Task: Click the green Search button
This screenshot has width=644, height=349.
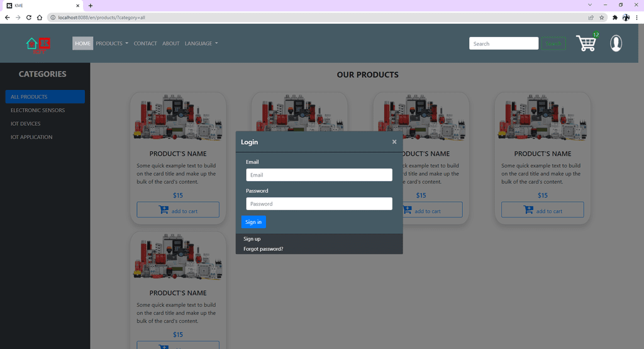Action: click(553, 43)
